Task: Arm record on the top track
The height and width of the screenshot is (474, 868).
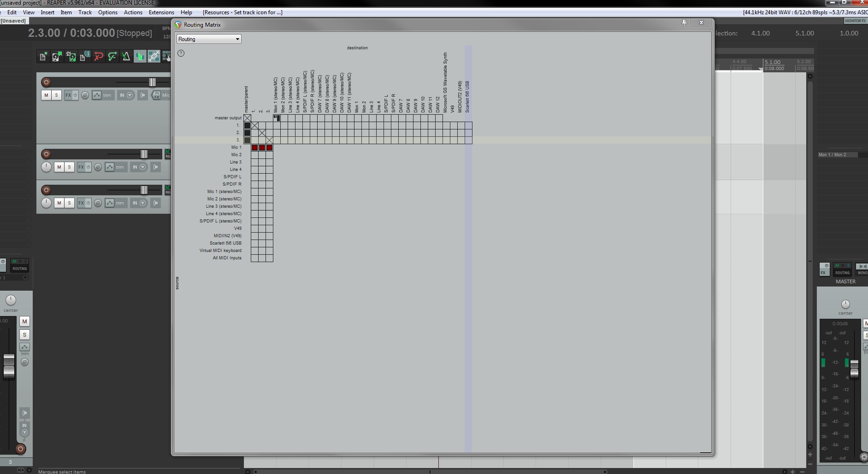Action: [x=46, y=82]
